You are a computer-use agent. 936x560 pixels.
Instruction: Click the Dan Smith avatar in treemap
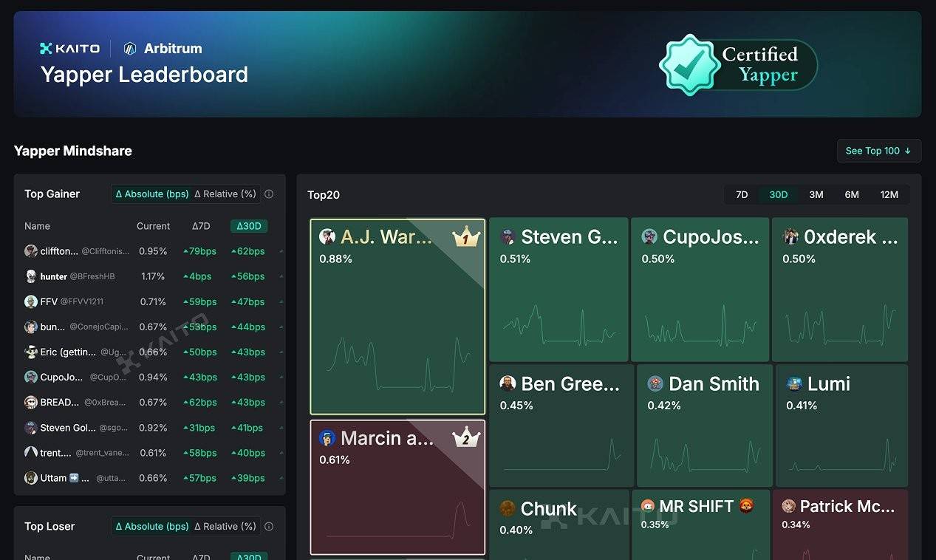pos(655,383)
